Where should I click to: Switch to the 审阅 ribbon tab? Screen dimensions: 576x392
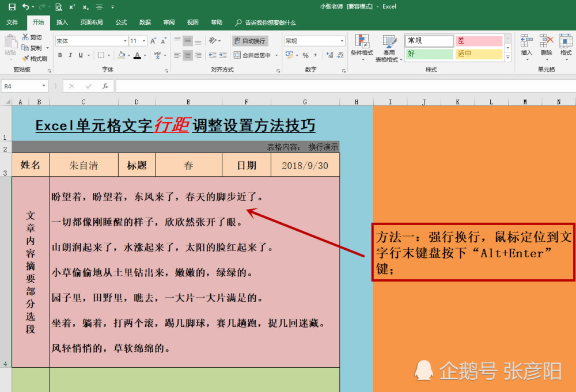[x=169, y=22]
